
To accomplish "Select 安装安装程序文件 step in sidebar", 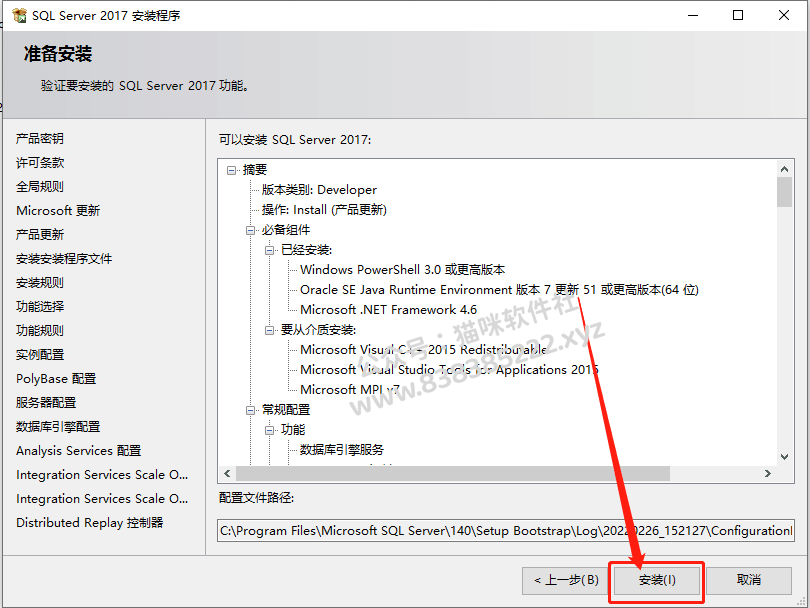I will [64, 259].
